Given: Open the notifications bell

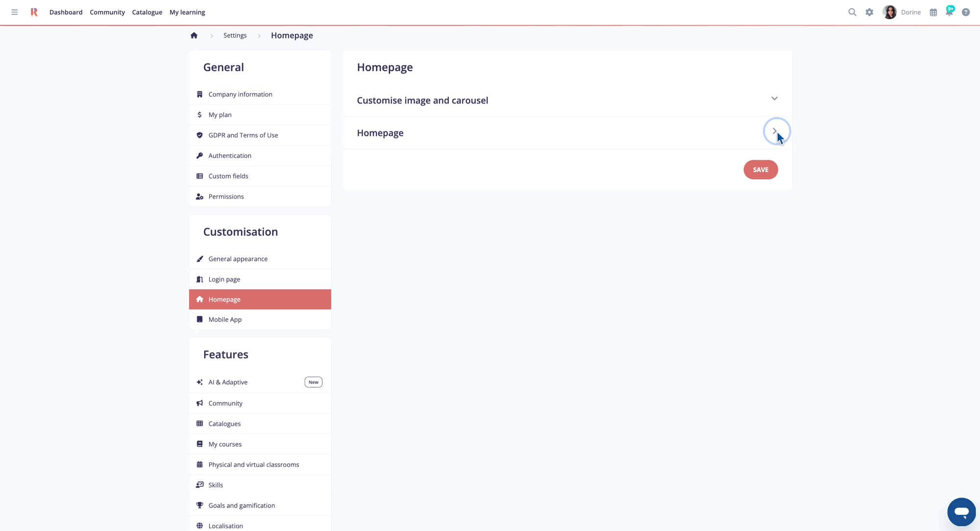Looking at the screenshot, I should coord(949,12).
